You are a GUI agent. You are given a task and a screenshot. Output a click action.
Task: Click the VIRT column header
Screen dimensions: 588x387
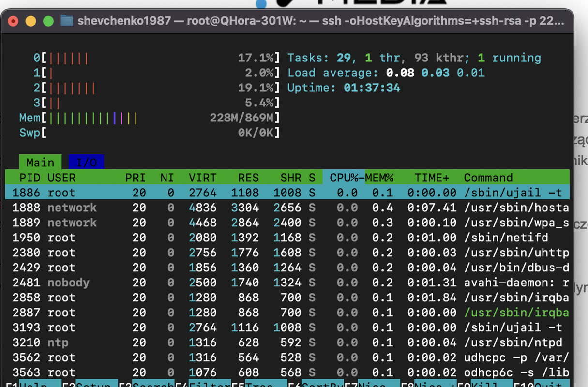point(203,178)
